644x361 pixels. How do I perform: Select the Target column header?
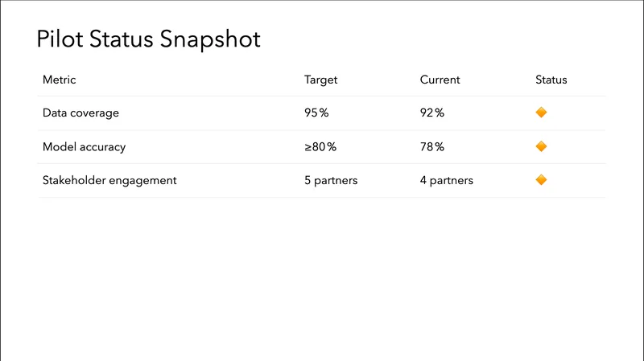[320, 80]
